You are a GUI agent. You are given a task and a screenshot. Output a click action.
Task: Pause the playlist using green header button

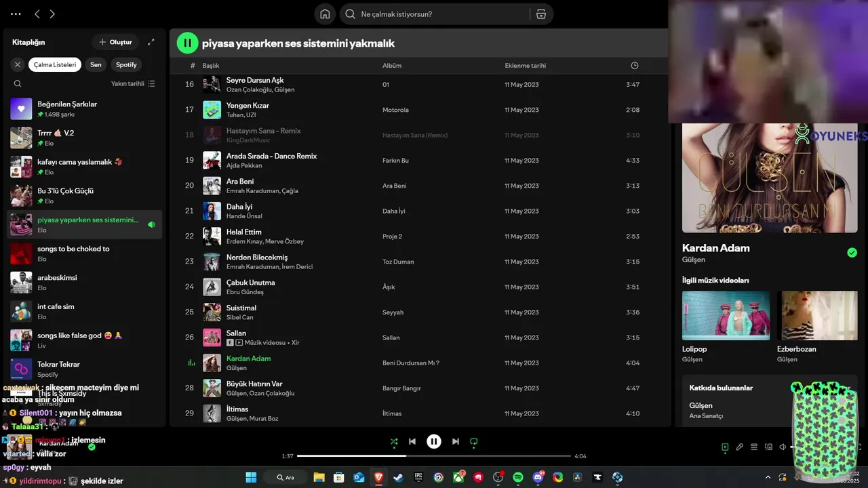point(188,43)
